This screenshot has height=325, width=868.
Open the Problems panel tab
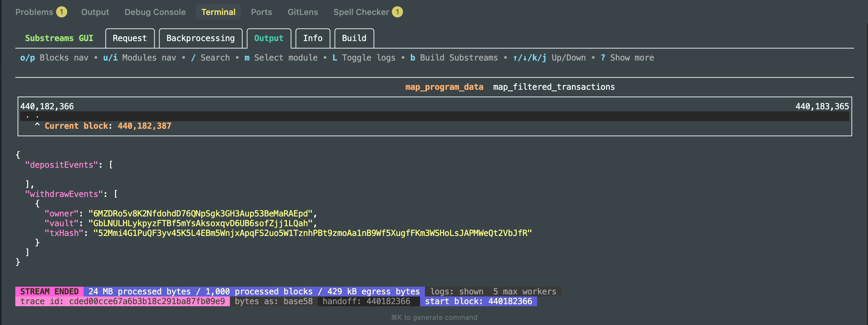pos(34,12)
